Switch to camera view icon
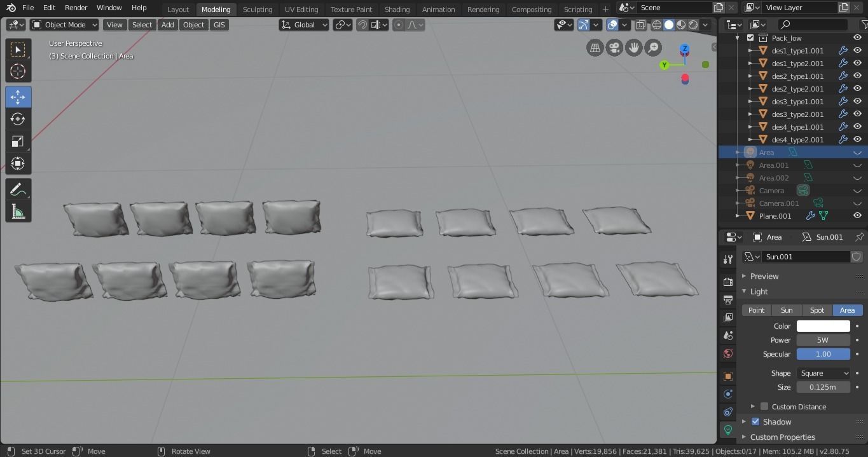The height and width of the screenshot is (457, 868). 614,48
